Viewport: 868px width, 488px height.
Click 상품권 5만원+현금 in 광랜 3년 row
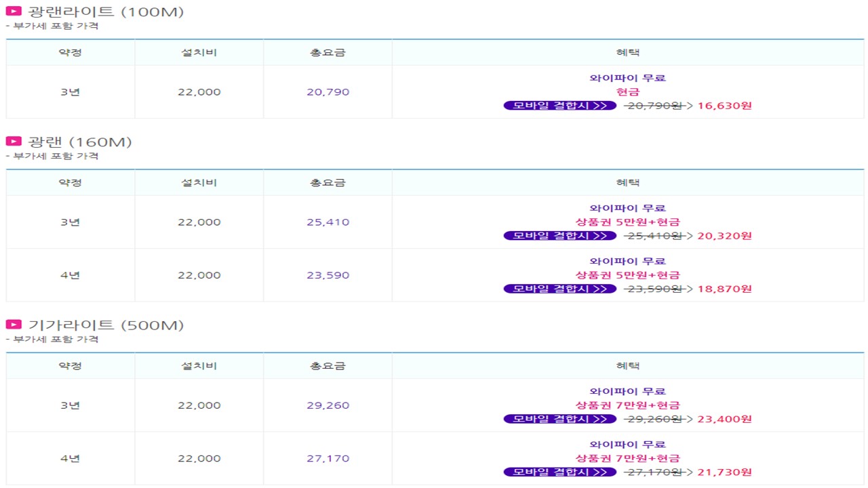(628, 222)
